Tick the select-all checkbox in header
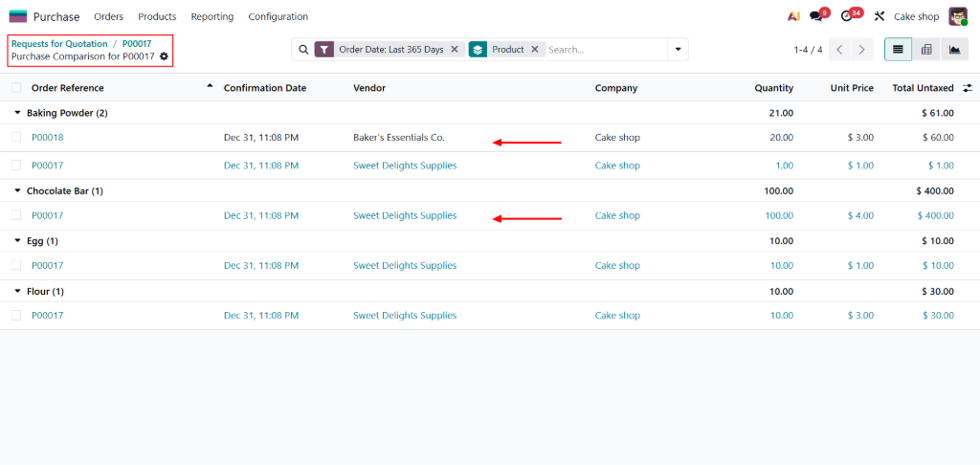Viewport: 980px width, 465px height. (x=16, y=88)
